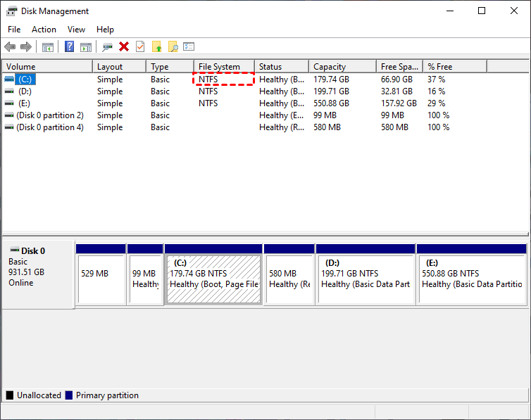Sort by the File System column header
531x420 pixels.
click(225, 67)
